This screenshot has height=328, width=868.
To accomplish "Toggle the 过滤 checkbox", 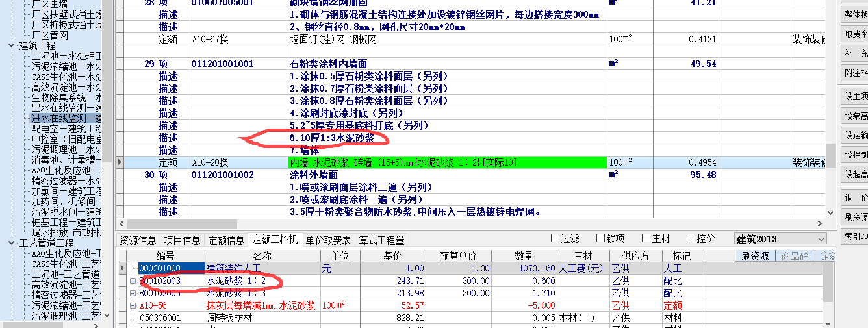I will 555,238.
